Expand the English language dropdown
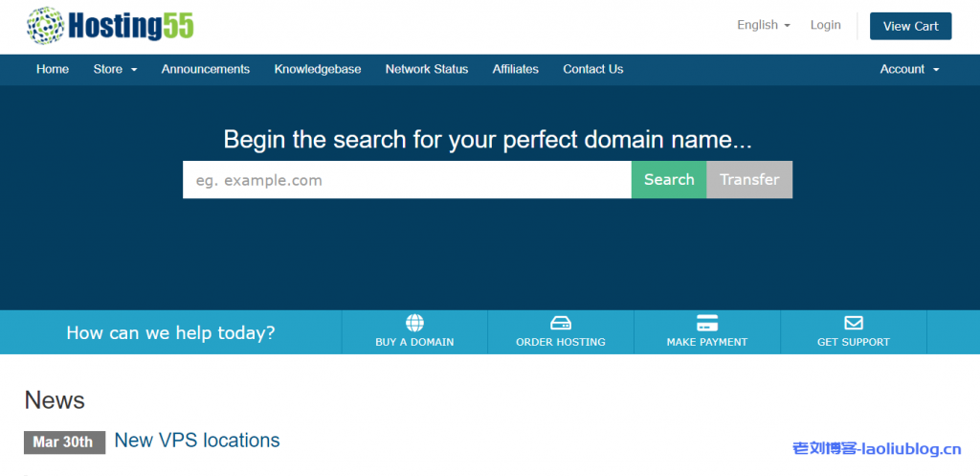 coord(763,26)
